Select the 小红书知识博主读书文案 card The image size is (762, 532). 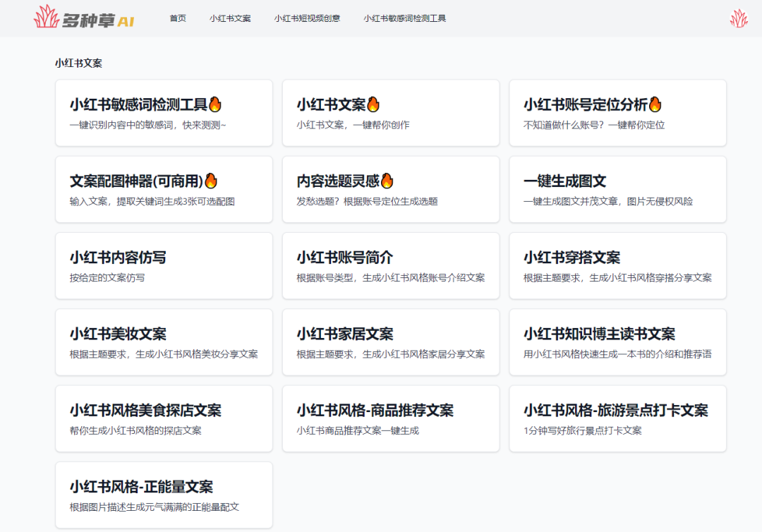(x=617, y=342)
